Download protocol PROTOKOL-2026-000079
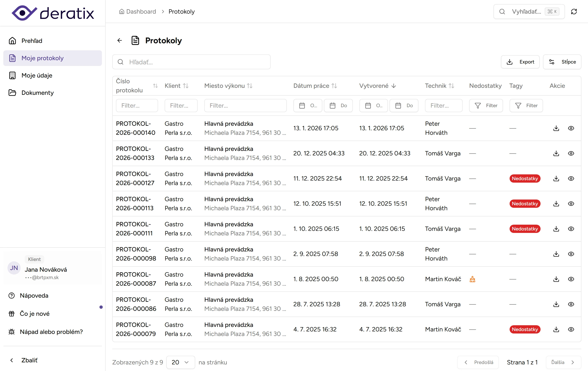 pos(556,329)
